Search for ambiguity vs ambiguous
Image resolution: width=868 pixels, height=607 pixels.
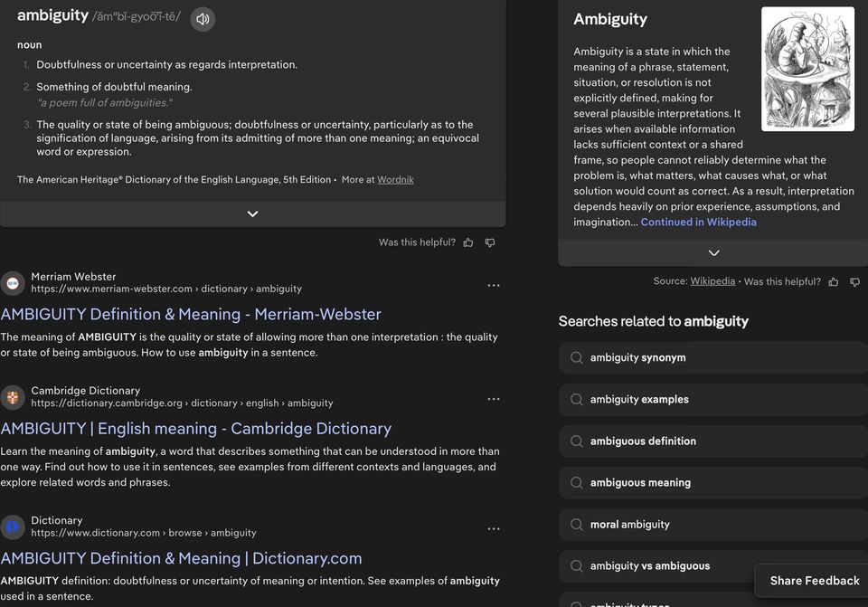(x=656, y=566)
